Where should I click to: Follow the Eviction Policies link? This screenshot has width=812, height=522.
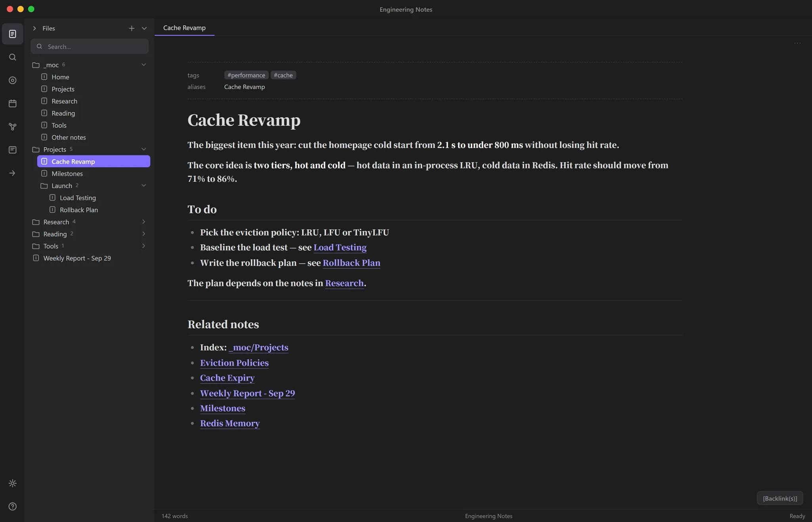pos(234,363)
